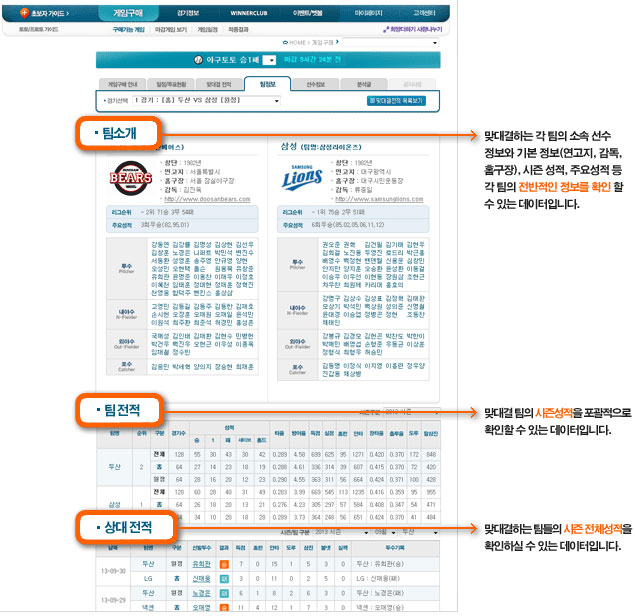635x616 pixels.
Task: Click the orange plus beginner guide icon
Action: (24, 13)
